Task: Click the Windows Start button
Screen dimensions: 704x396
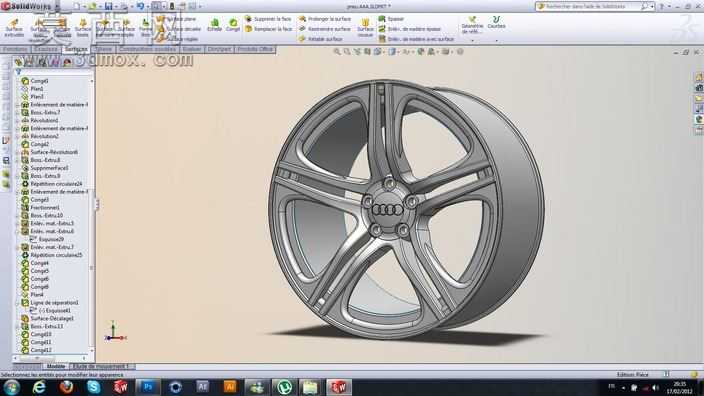Action: [12, 387]
